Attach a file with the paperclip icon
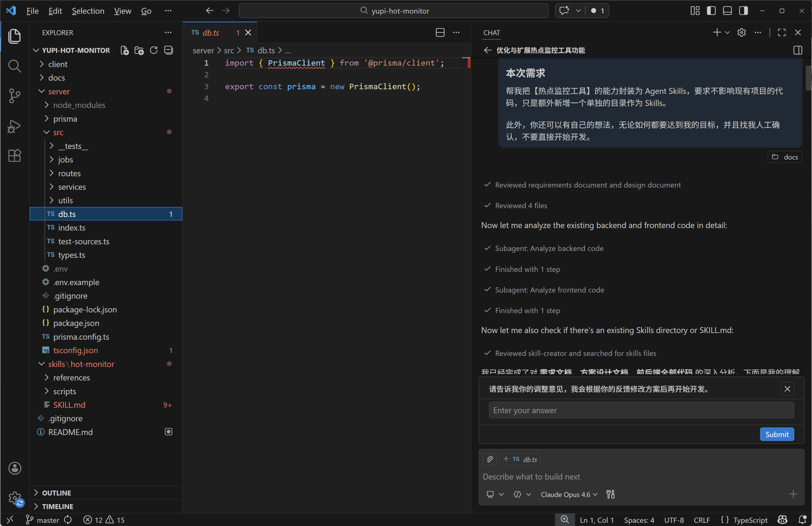 click(x=490, y=459)
